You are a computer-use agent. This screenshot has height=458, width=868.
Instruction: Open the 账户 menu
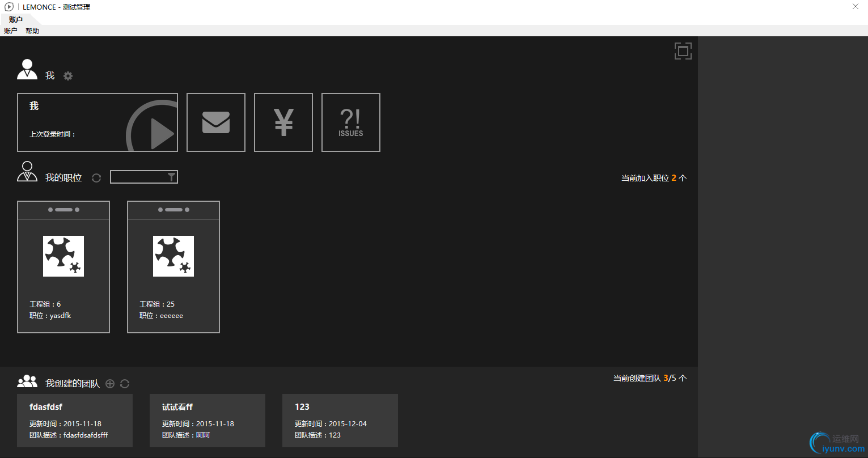pos(11,31)
